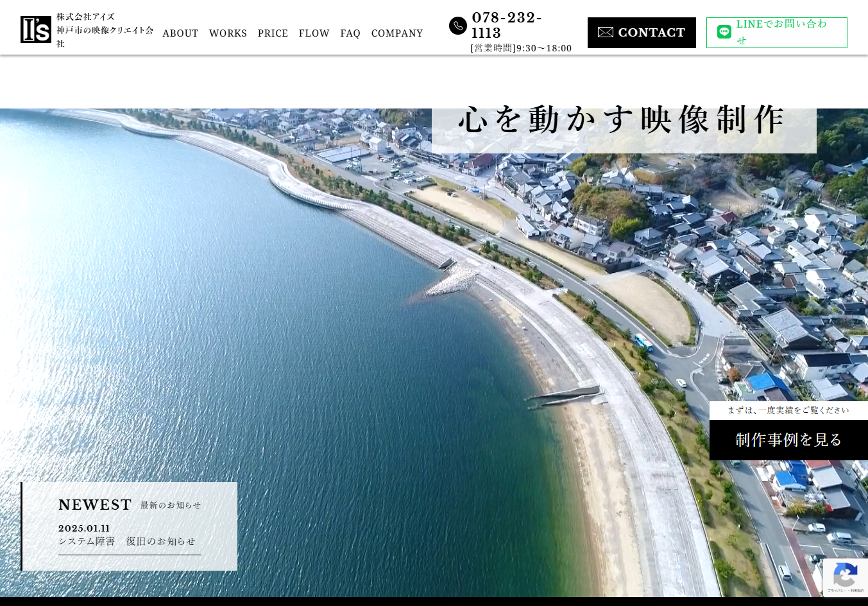
Task: Open the ABOUT menu item
Action: pos(180,33)
